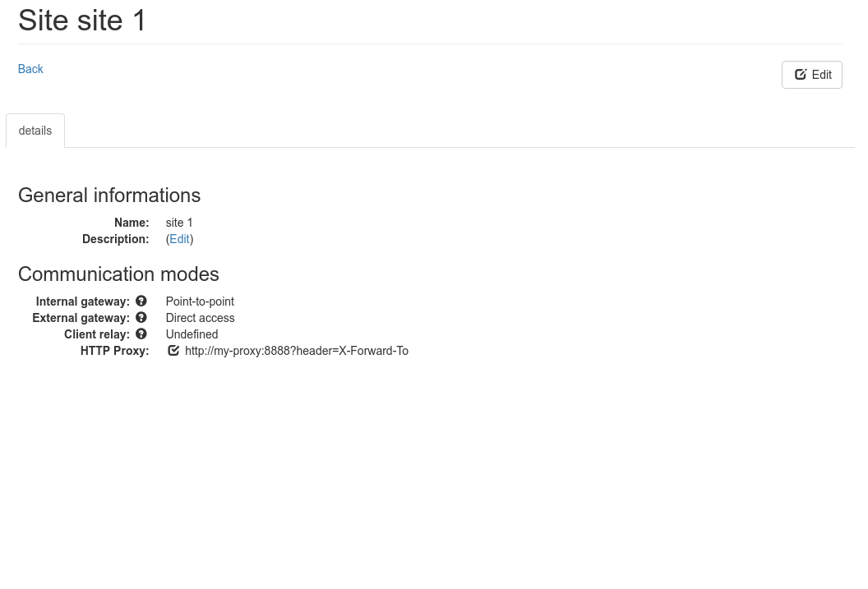The height and width of the screenshot is (589, 868).
Task: Click the 'Undefined' client relay value
Action: pos(192,334)
